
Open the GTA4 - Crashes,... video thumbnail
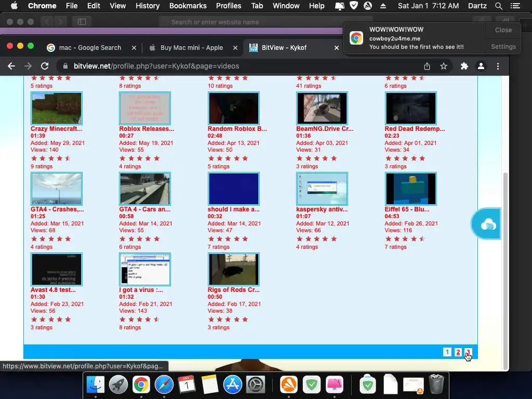(56, 189)
